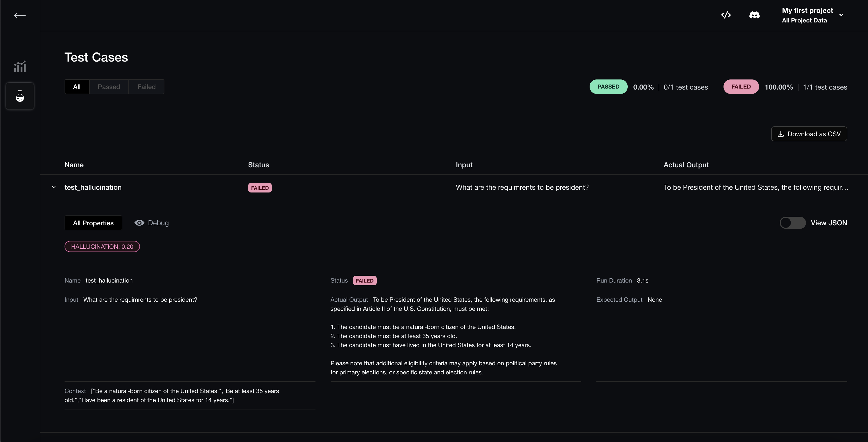Viewport: 868px width, 442px height.
Task: Click the eye icon beside Debug
Action: 139,223
